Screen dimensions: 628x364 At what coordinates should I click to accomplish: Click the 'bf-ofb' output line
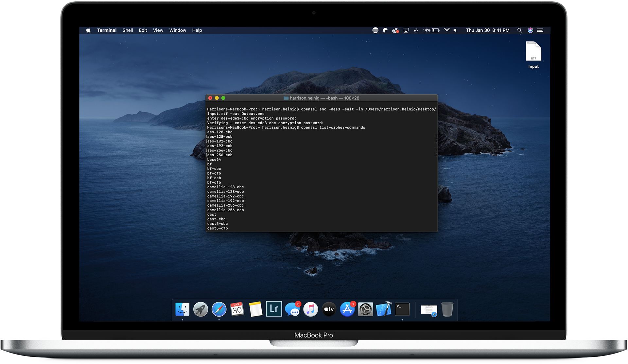(214, 182)
